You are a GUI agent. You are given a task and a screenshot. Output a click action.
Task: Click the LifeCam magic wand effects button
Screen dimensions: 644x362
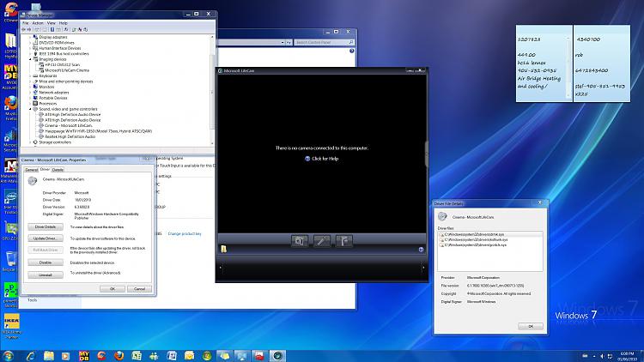(x=322, y=241)
